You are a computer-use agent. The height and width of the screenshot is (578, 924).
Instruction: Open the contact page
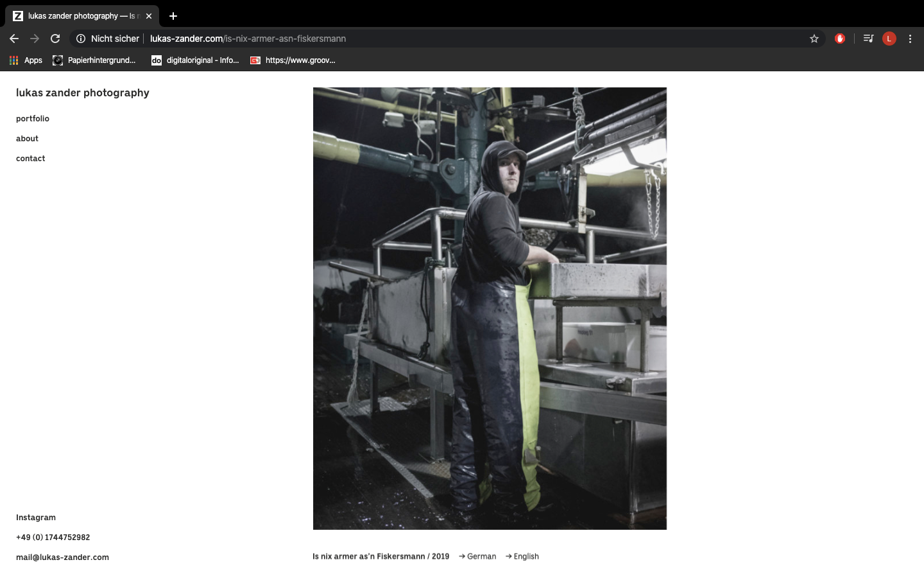[31, 159]
